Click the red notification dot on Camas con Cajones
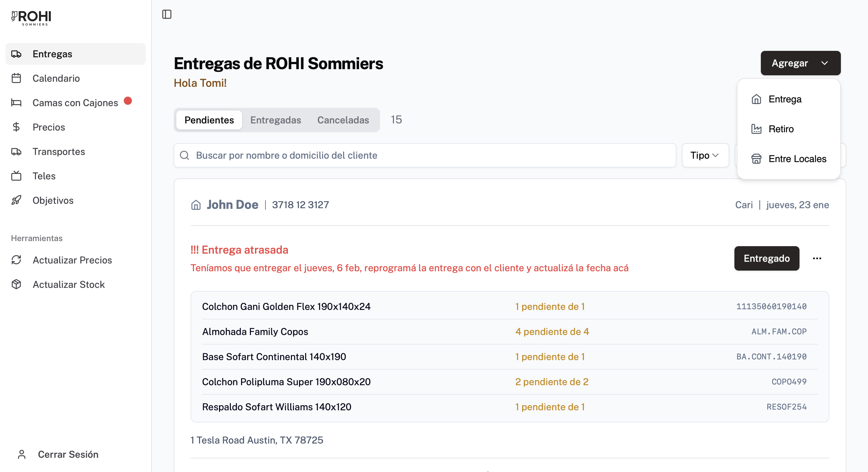868x472 pixels. tap(128, 101)
